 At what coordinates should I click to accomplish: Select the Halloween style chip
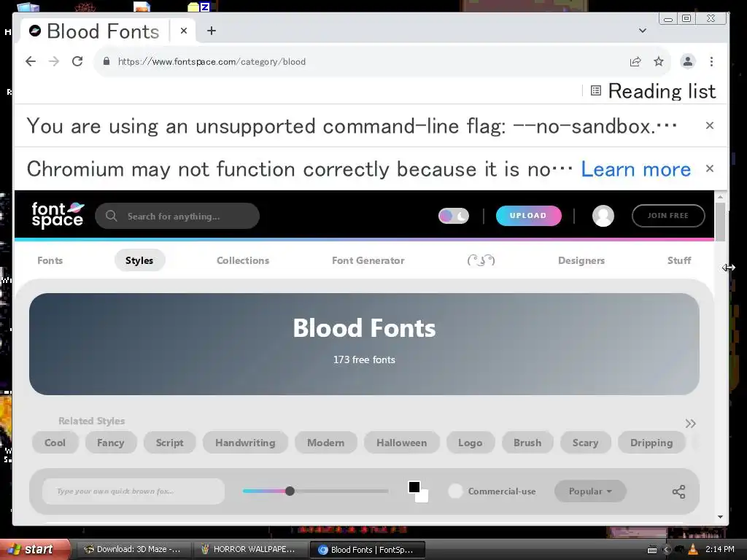pos(402,443)
